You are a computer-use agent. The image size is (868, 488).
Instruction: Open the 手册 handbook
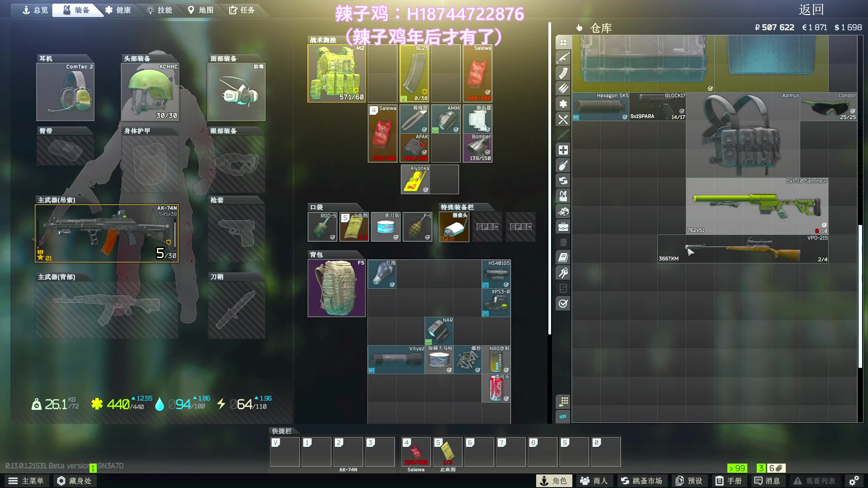[x=729, y=481]
